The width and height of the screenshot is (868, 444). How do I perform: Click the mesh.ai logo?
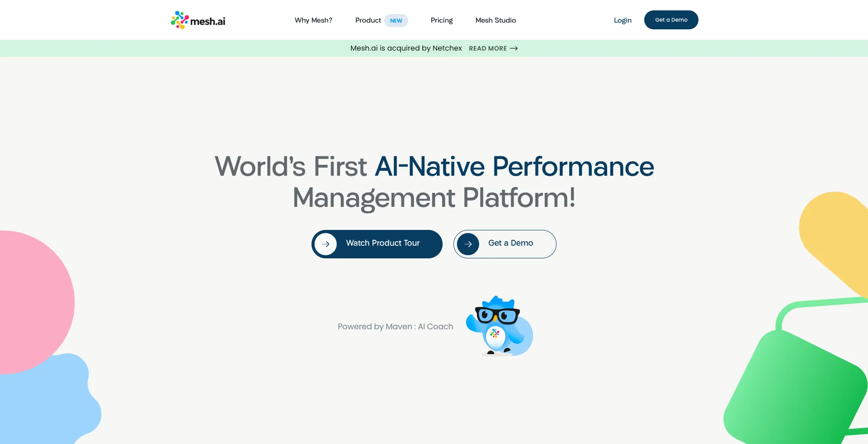click(x=198, y=20)
